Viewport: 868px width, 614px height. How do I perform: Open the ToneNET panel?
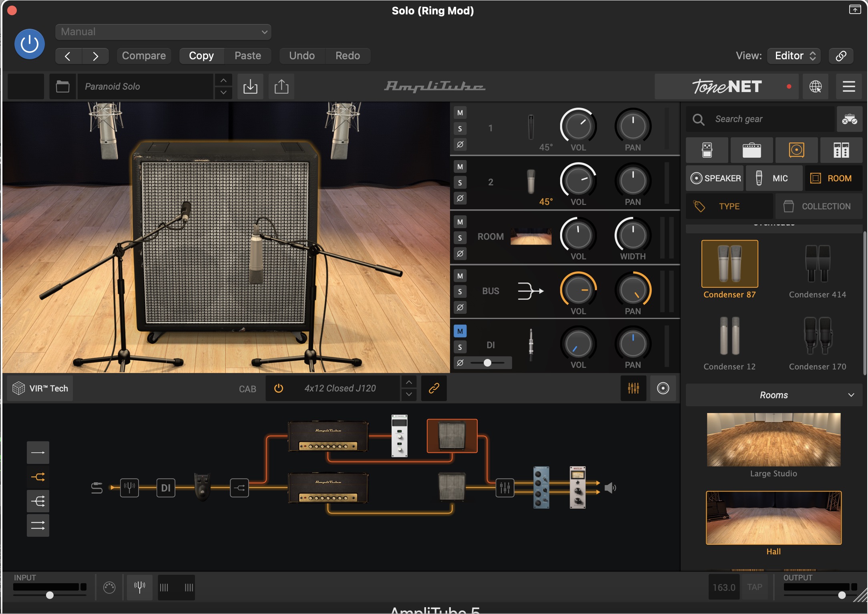click(x=727, y=86)
